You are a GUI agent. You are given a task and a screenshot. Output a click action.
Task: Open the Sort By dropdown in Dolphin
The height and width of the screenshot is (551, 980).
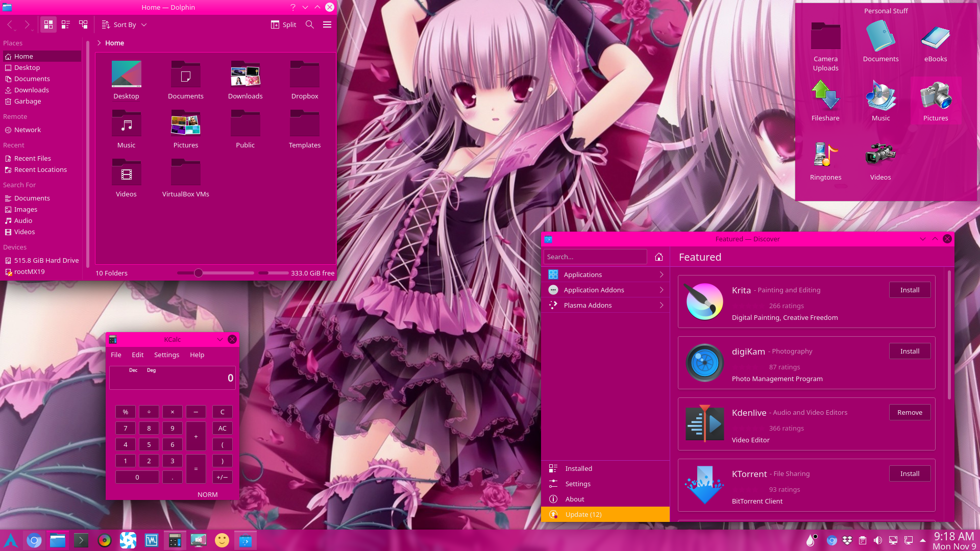[x=124, y=24]
